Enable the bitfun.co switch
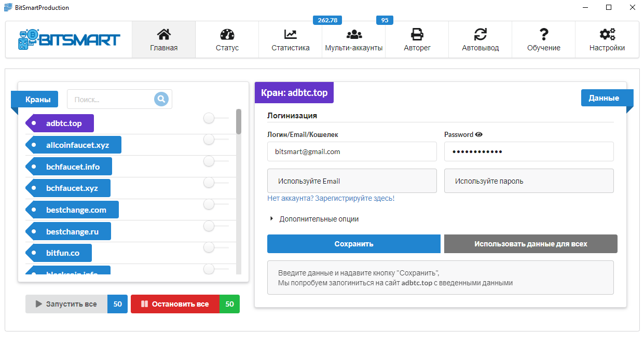This screenshot has width=644, height=346. point(216,247)
